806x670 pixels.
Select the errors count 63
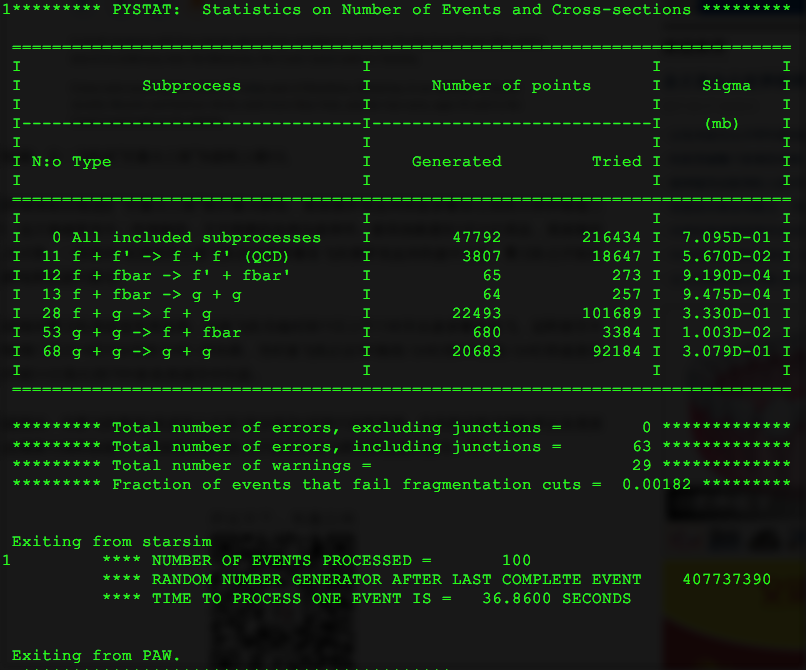pyautogui.click(x=642, y=446)
